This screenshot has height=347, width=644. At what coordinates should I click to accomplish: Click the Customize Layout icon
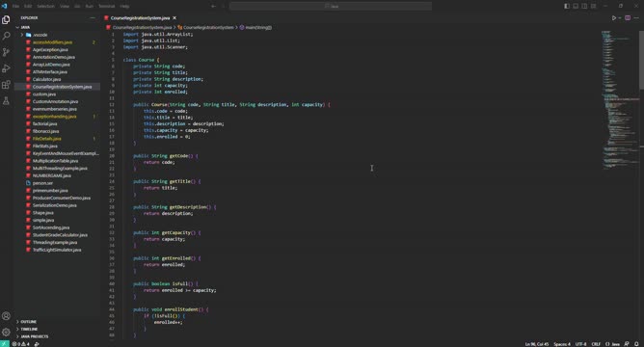coord(594,6)
